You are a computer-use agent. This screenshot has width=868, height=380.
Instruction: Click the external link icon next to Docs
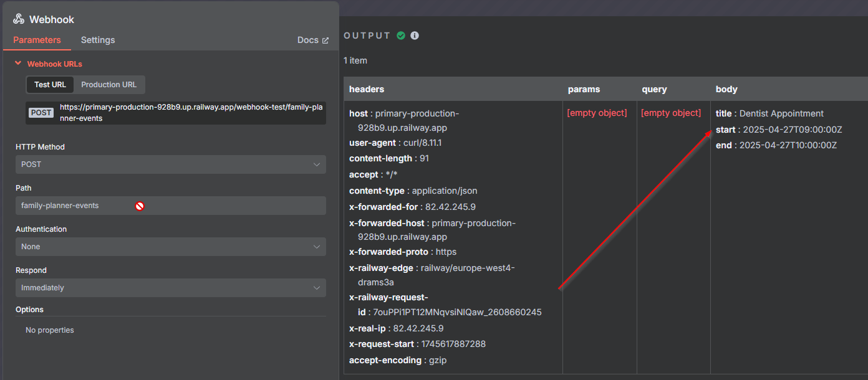325,40
